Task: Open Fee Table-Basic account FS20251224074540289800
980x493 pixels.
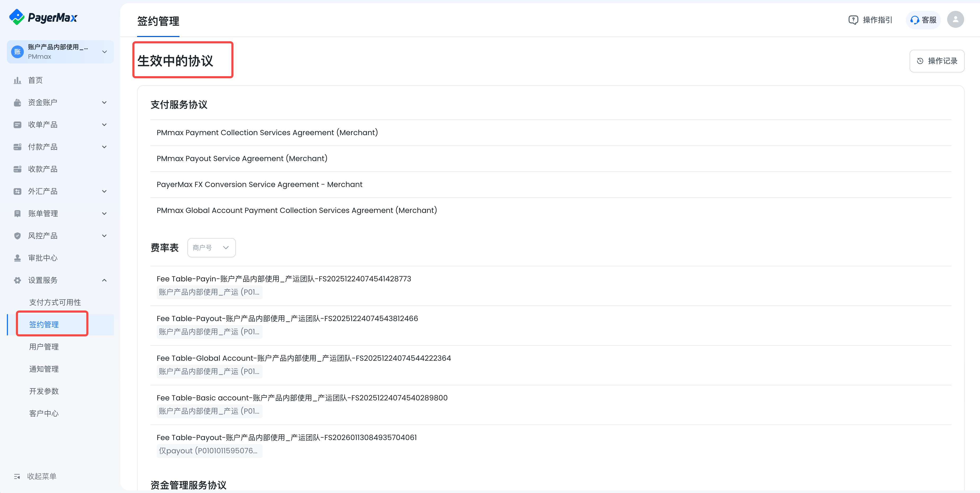Action: [302, 398]
